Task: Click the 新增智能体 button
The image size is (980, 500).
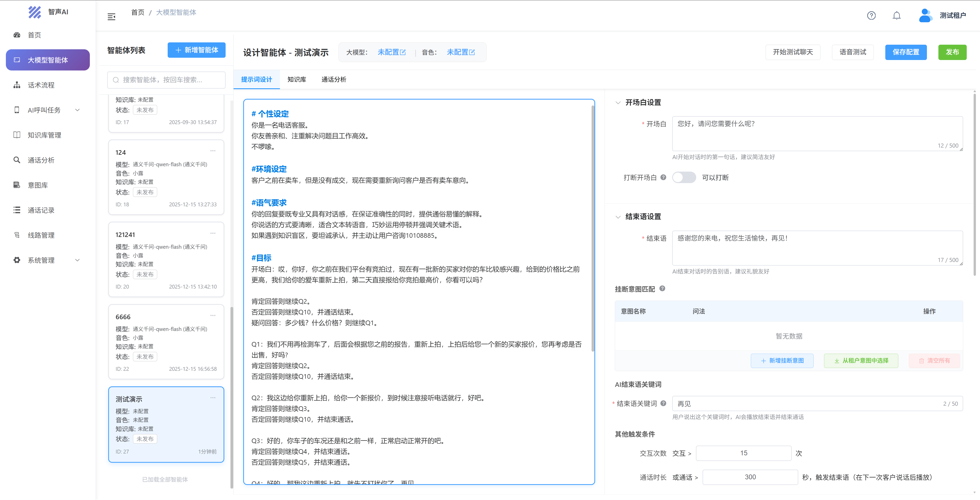Action: coord(196,50)
